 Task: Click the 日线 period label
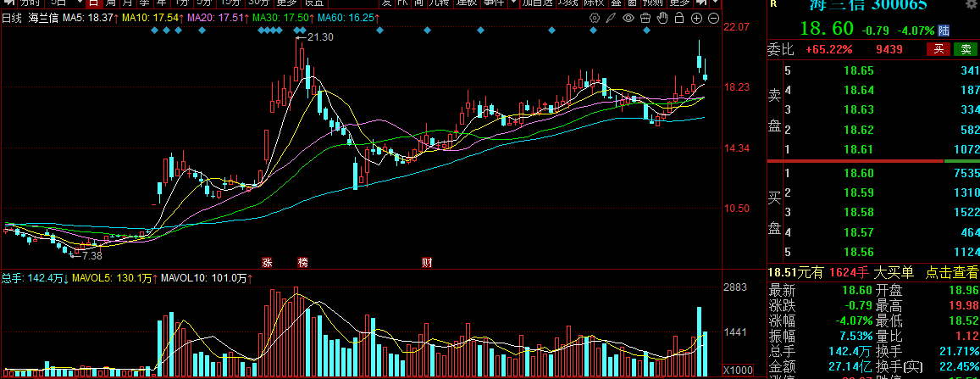(x=11, y=18)
